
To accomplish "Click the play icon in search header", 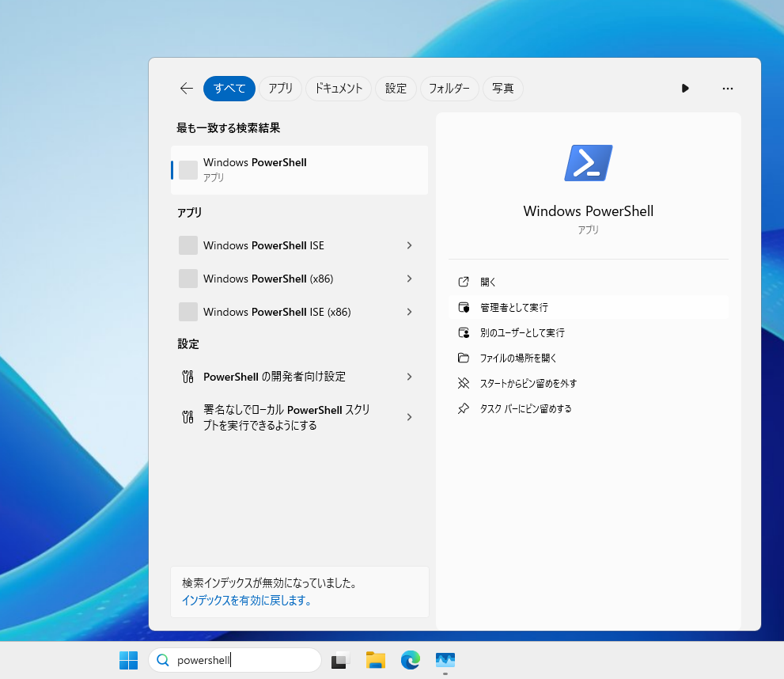I will [x=685, y=89].
